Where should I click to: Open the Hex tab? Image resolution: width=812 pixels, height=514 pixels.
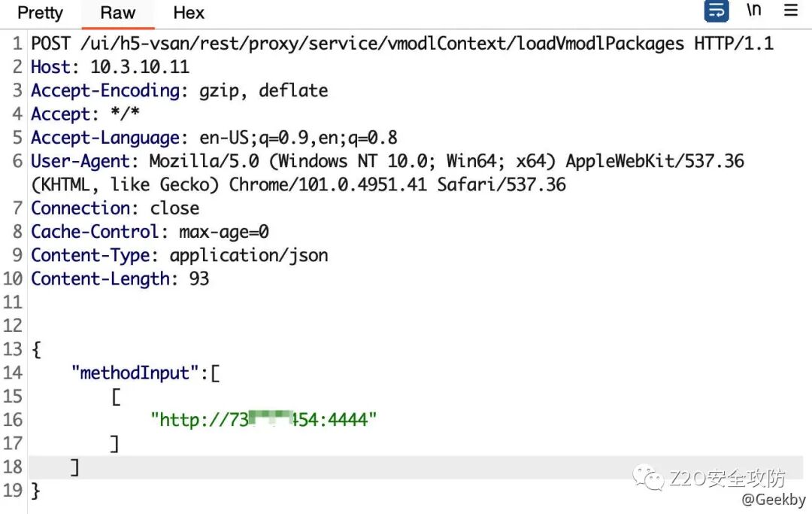(x=189, y=13)
